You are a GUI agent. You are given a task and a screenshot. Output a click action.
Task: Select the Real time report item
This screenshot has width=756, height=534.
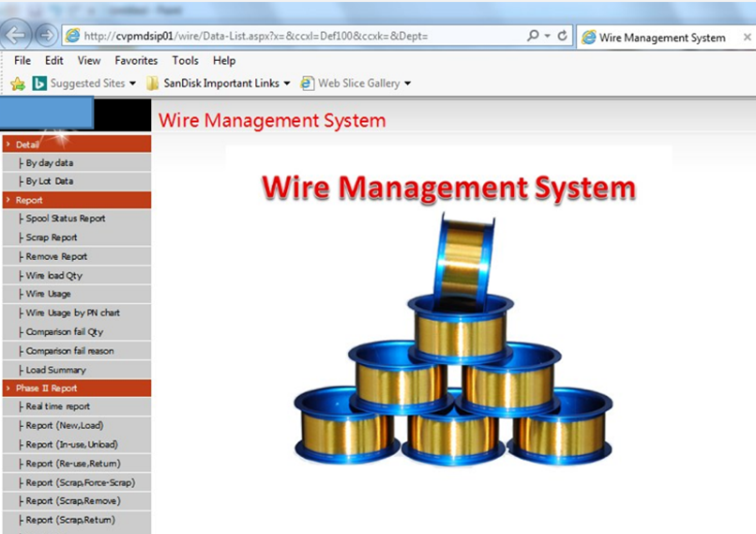coord(58,406)
